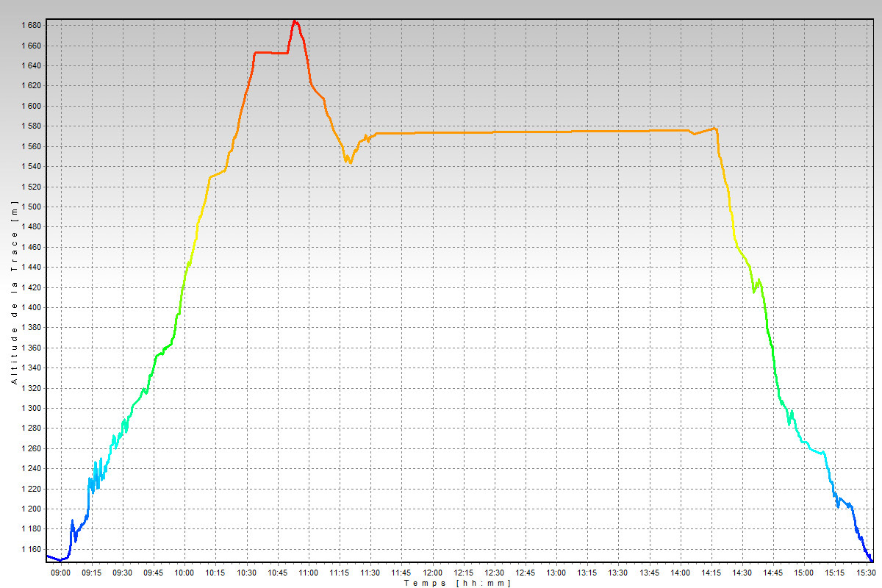Click the 1 580 altitude axis label
Screen dimensions: 882x588
(x=30, y=126)
